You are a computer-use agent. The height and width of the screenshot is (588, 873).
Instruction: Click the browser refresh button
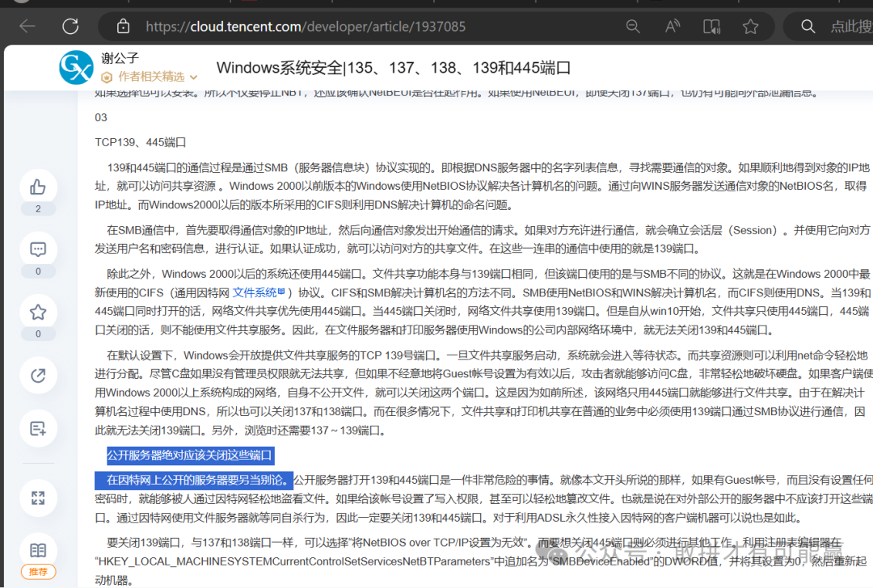[x=70, y=26]
